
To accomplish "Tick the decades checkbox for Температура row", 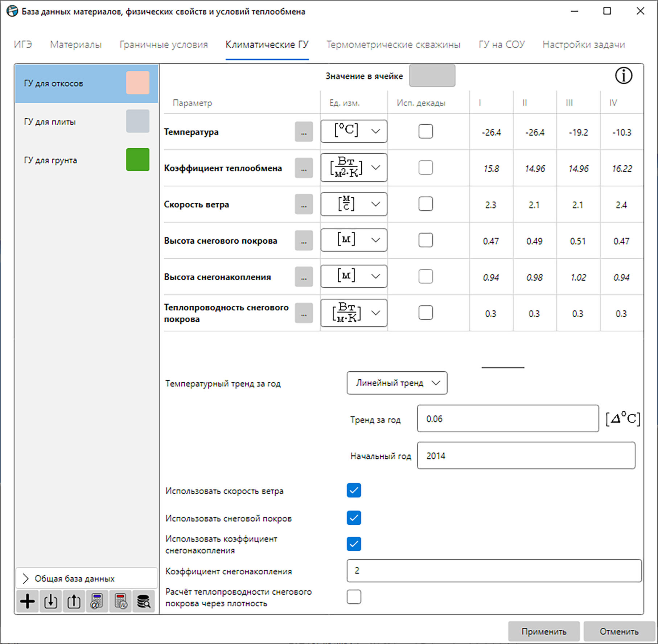I will pos(425,131).
